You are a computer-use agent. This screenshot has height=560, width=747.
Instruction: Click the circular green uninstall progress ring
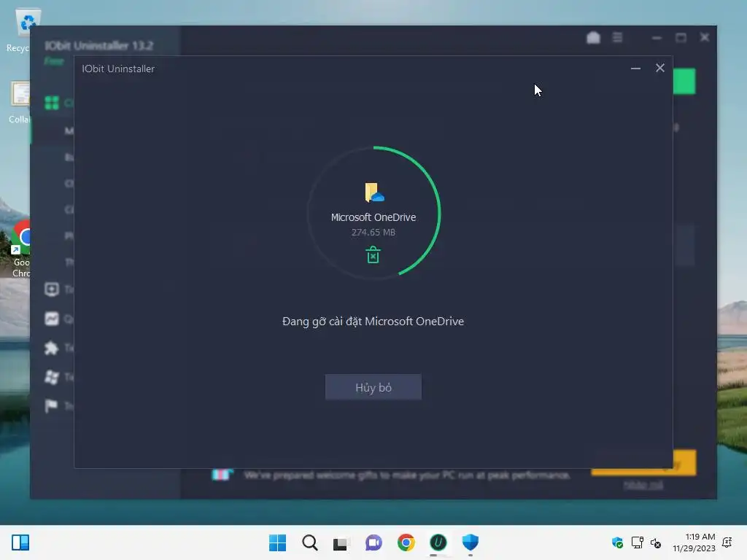[x=373, y=212]
